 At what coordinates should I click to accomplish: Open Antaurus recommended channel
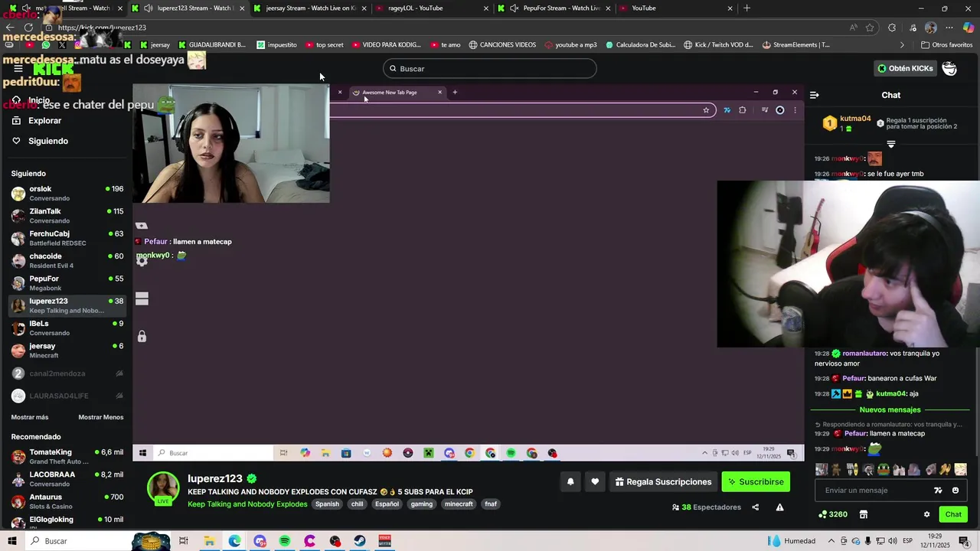coord(67,501)
